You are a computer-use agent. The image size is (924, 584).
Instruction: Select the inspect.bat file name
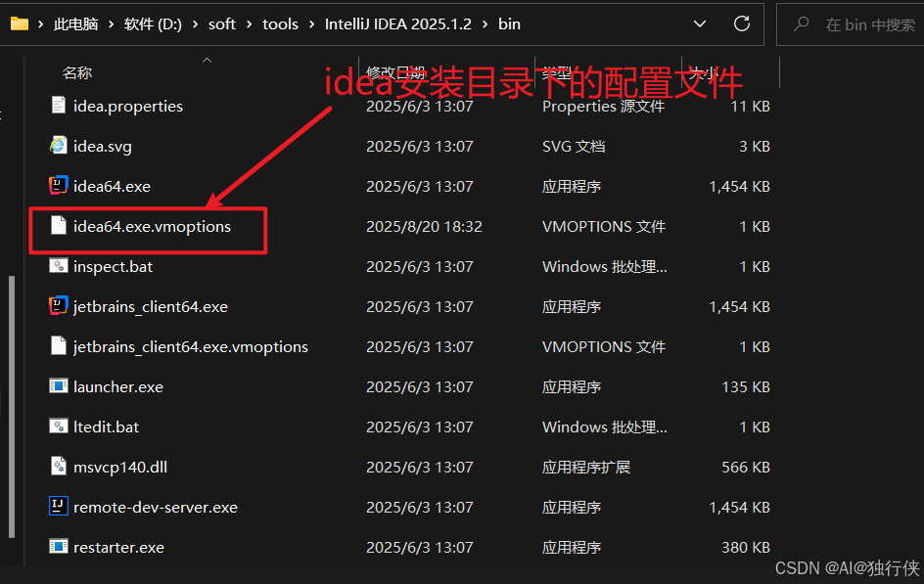coord(114,266)
